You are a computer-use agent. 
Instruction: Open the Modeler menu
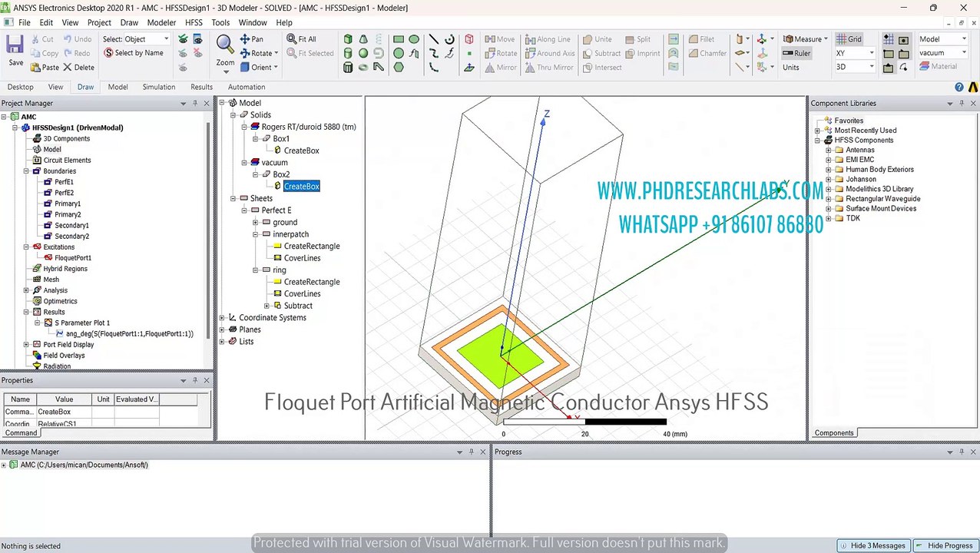point(161,23)
